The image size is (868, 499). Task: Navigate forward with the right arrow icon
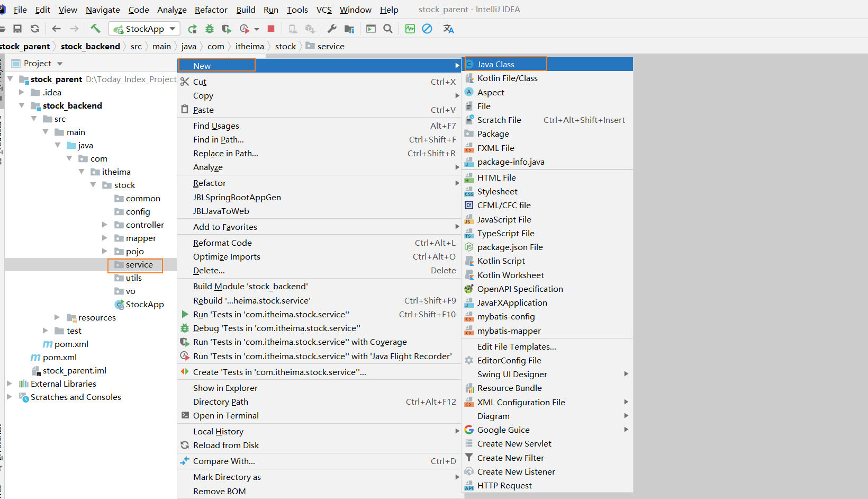[74, 29]
